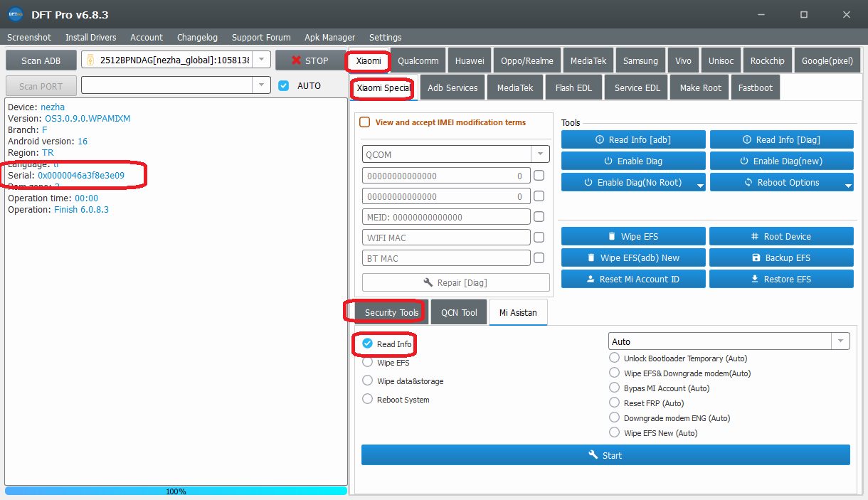Select Reboot System radio option

pos(368,399)
